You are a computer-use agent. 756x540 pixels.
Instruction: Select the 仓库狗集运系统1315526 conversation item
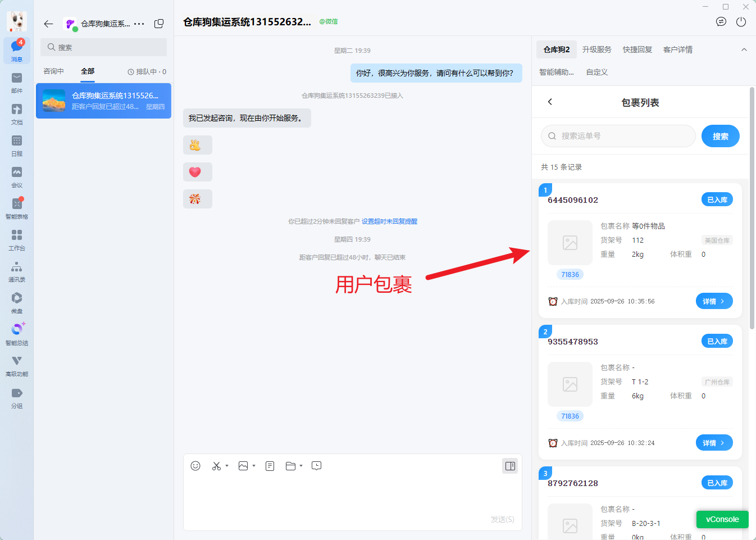(103, 101)
